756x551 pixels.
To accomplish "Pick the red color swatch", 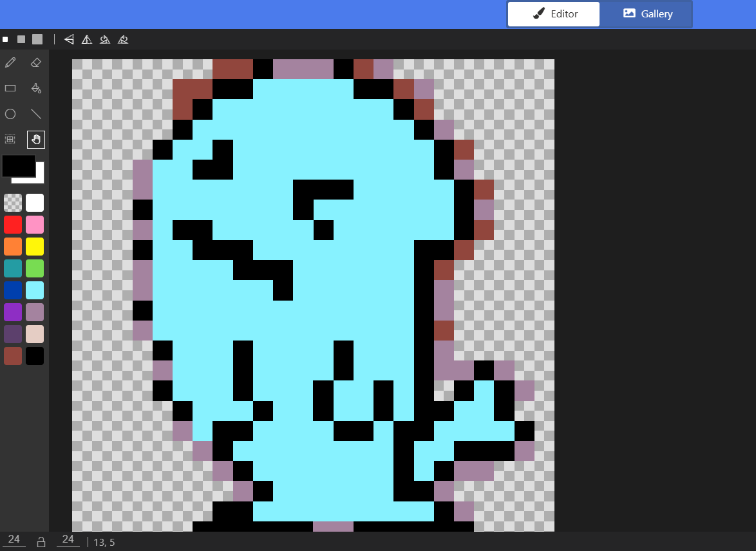I will pos(13,225).
